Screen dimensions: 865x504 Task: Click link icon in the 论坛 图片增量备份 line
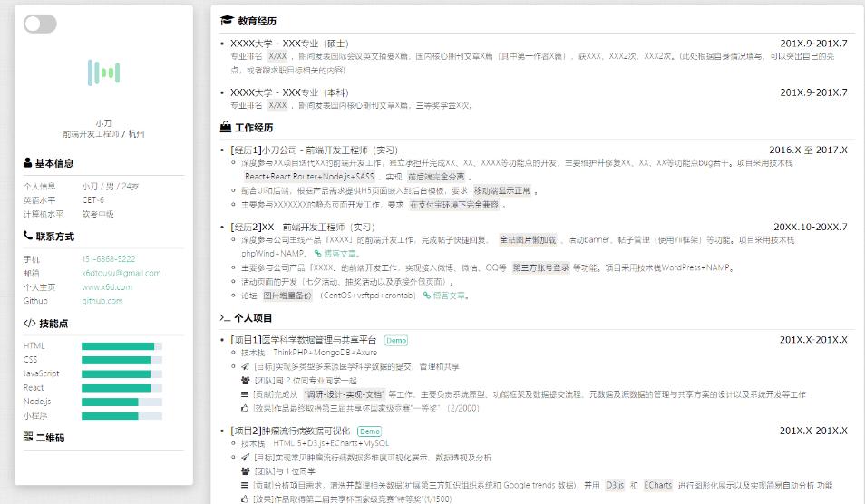click(427, 296)
